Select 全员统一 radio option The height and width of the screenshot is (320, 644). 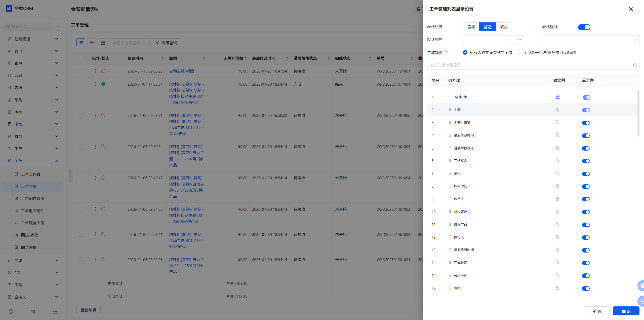pyautogui.click(x=519, y=52)
